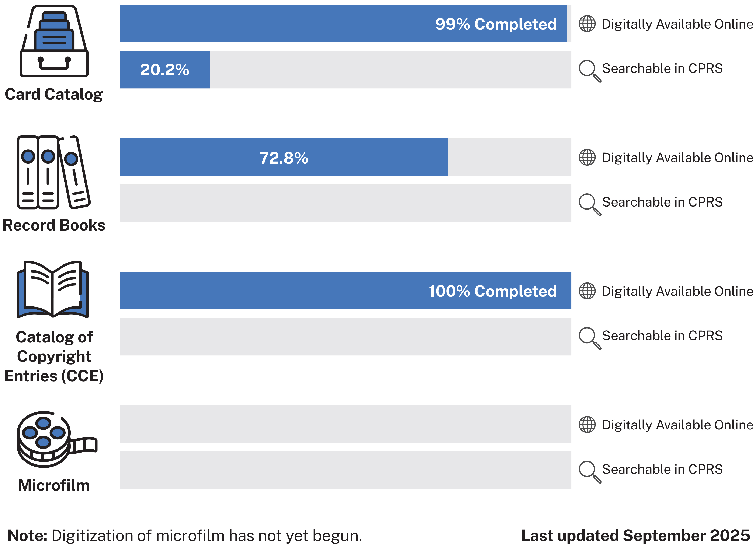Screen dimensions: 756x548
Task: Click the Card Catalog drawer icon
Action: pyautogui.click(x=54, y=41)
